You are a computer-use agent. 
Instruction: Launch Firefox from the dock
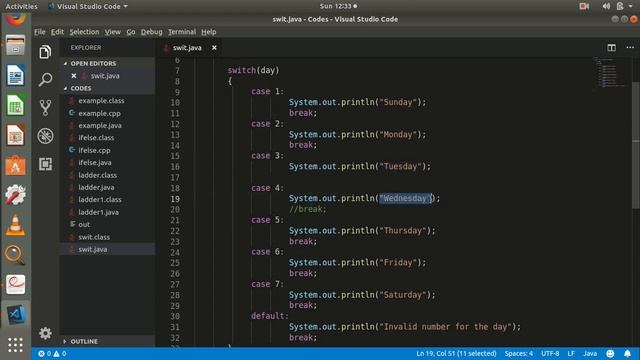(x=16, y=19)
